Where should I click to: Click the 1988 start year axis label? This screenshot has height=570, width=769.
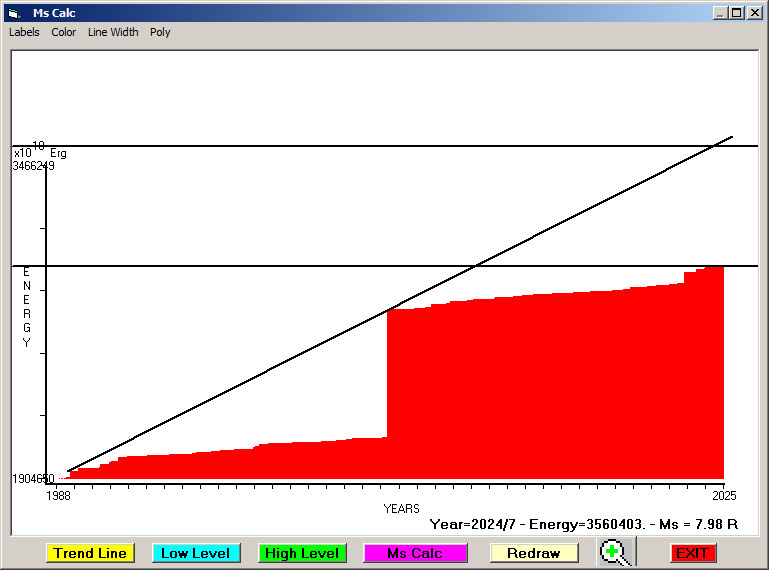pyautogui.click(x=59, y=495)
